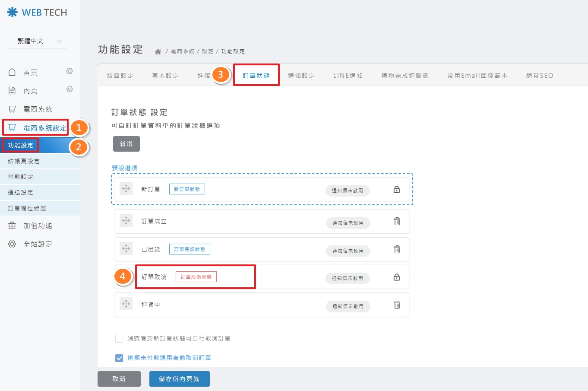The width and height of the screenshot is (588, 391).
Task: Open the LINE通知 tab
Action: [348, 76]
